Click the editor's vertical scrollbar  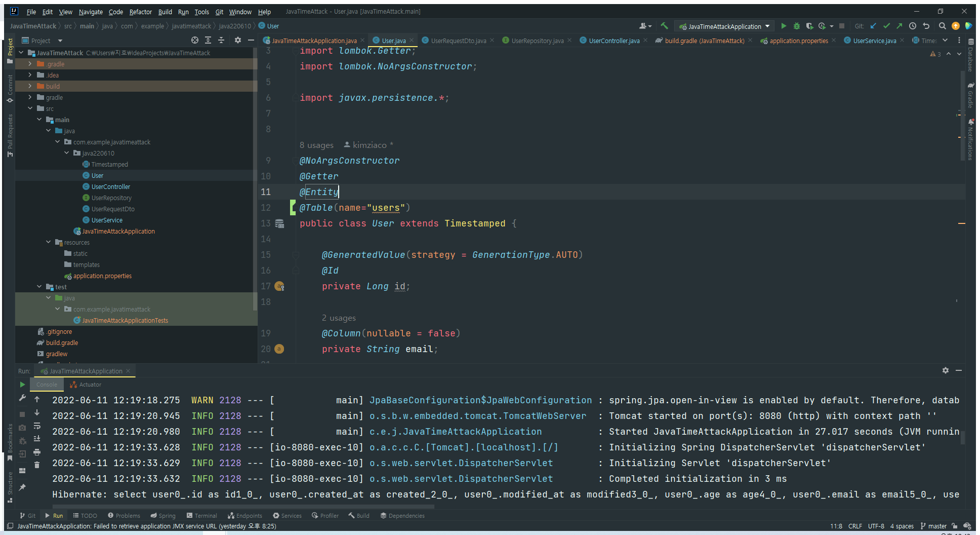tap(963, 116)
